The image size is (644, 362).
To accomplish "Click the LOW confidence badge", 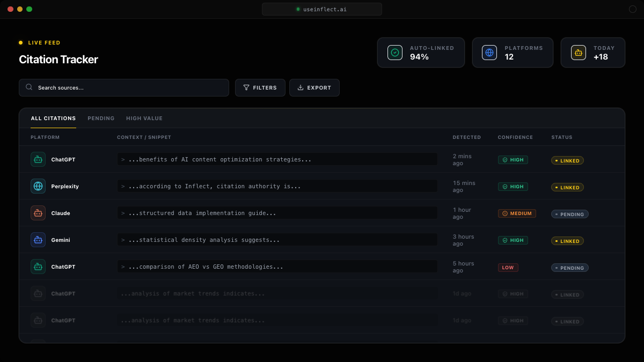I will coord(508,267).
